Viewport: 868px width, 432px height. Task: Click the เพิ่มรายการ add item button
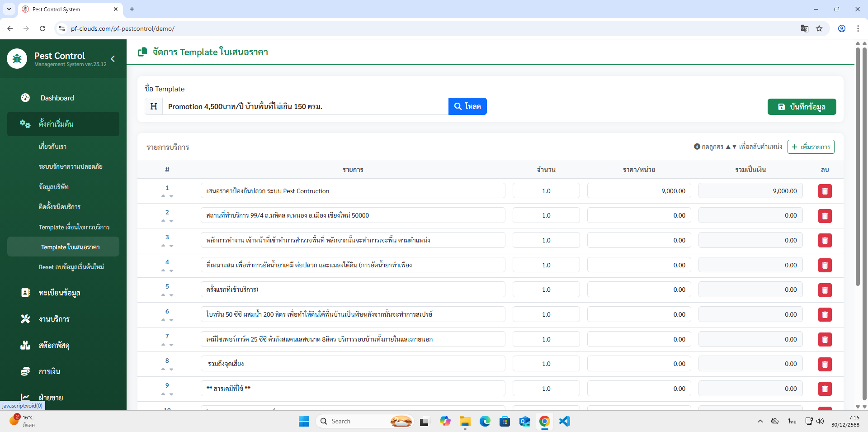tap(811, 147)
